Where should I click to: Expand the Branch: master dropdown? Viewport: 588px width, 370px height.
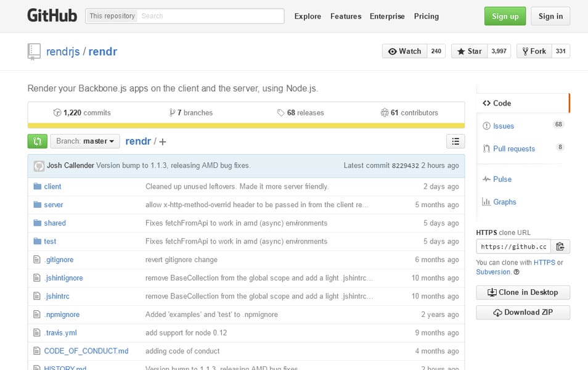pos(85,141)
